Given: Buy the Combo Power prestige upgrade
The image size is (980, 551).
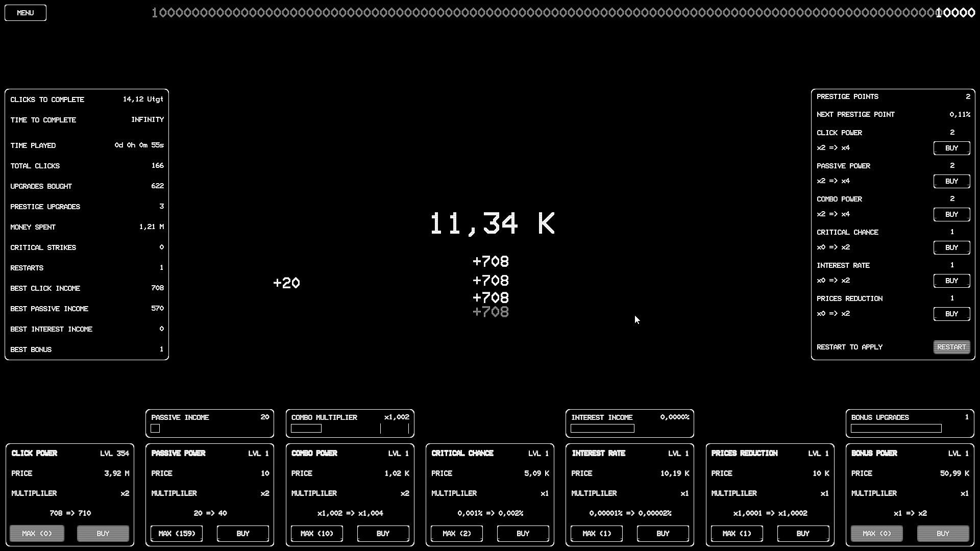Looking at the screenshot, I should (951, 214).
